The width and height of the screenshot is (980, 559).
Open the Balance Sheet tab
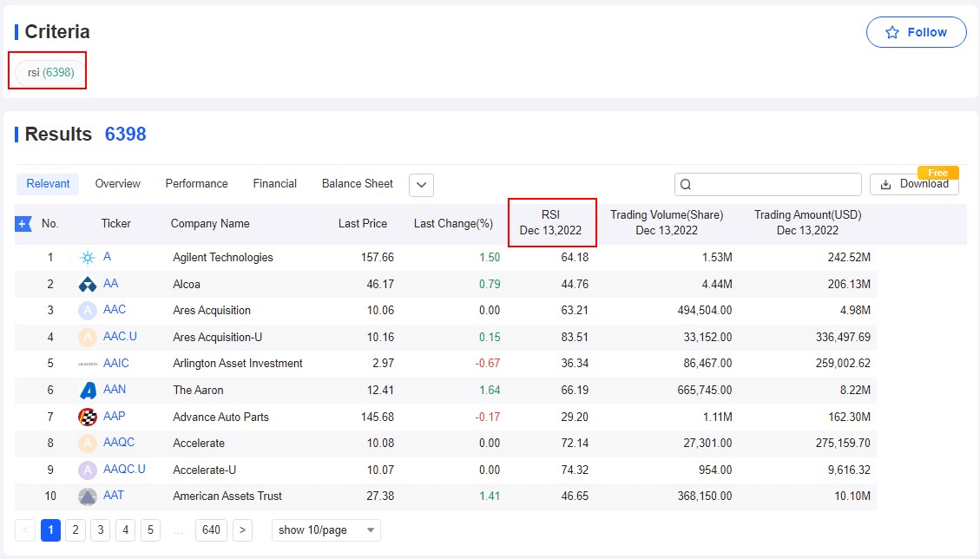(x=358, y=184)
